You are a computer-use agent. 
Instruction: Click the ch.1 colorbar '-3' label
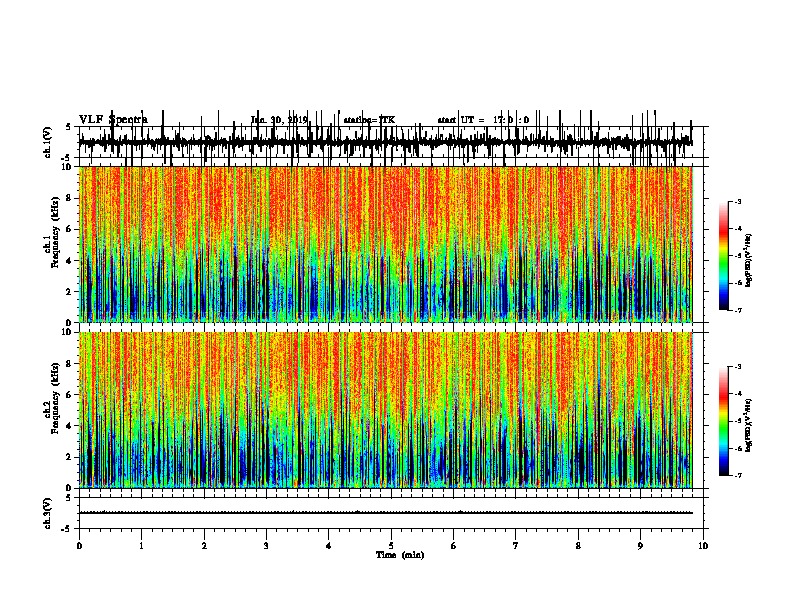737,201
